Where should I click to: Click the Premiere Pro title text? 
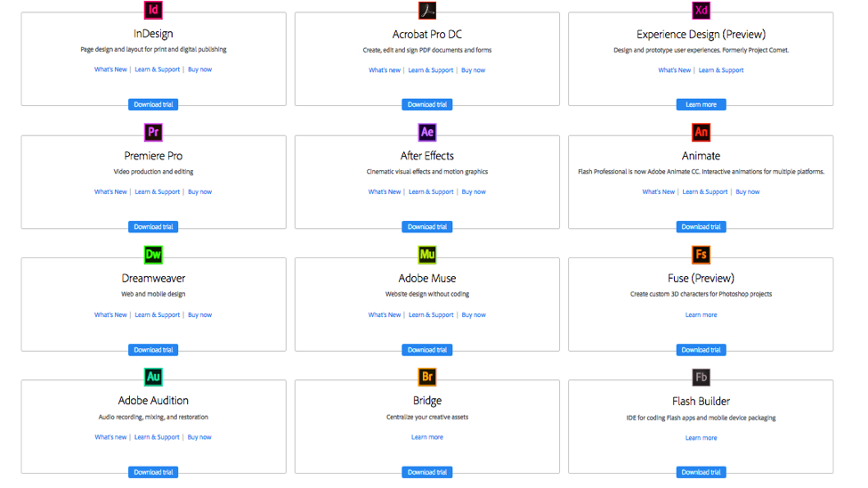(153, 156)
